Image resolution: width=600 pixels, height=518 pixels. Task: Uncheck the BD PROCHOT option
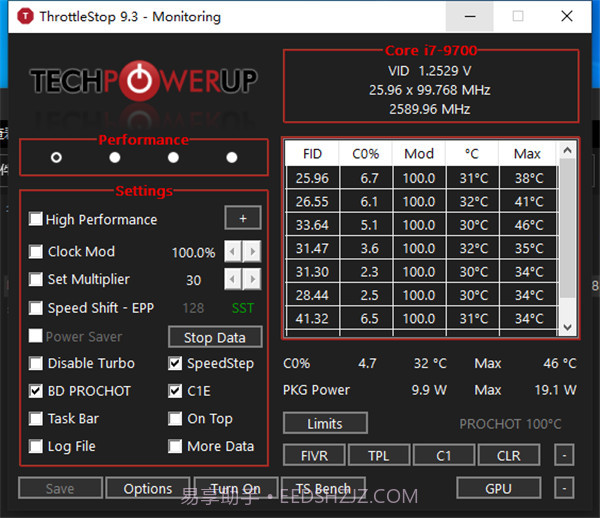pyautogui.click(x=36, y=391)
